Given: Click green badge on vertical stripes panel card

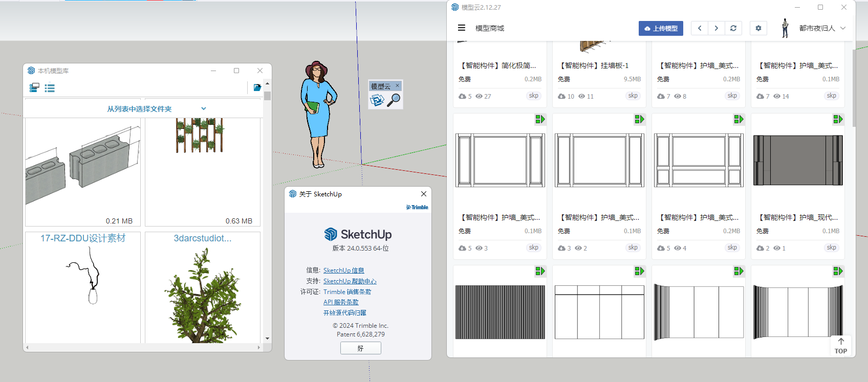Looking at the screenshot, I should tap(540, 271).
